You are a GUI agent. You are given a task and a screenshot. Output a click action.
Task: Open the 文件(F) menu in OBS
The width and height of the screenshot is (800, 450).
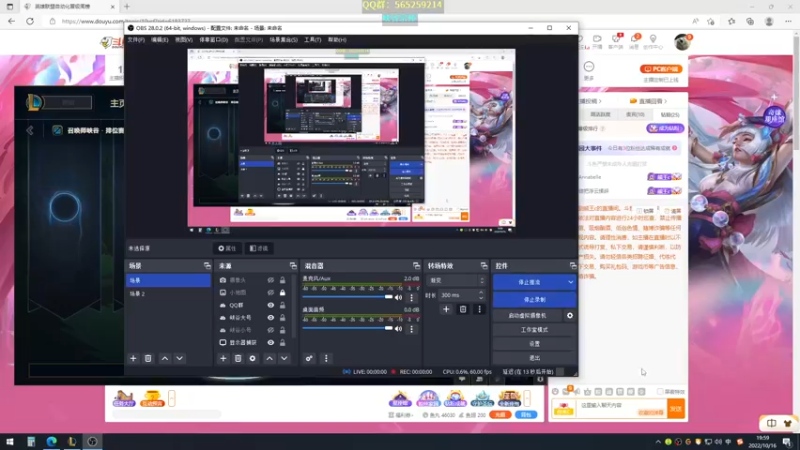click(136, 40)
